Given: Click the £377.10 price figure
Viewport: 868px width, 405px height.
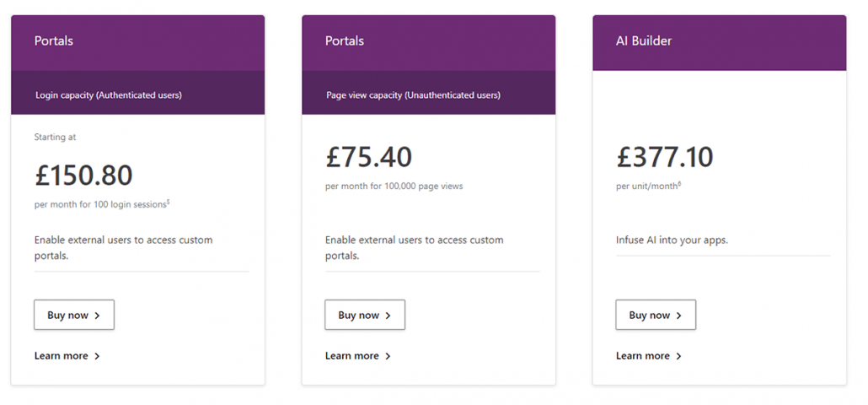Looking at the screenshot, I should pos(665,157).
